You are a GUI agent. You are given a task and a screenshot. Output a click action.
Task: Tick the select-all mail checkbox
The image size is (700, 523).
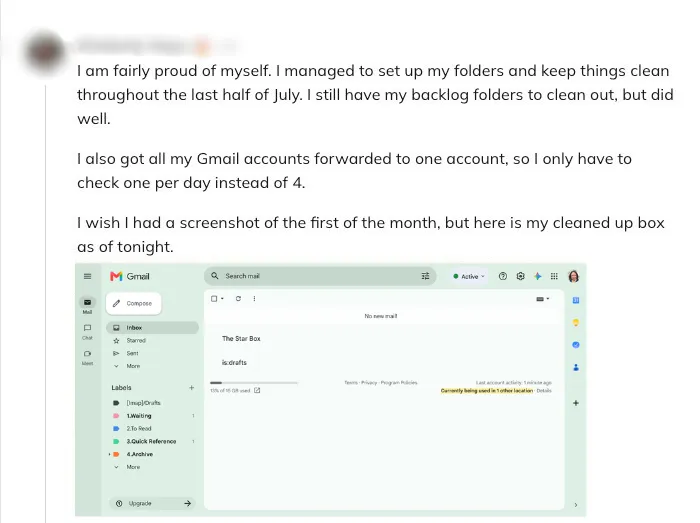pyautogui.click(x=214, y=299)
